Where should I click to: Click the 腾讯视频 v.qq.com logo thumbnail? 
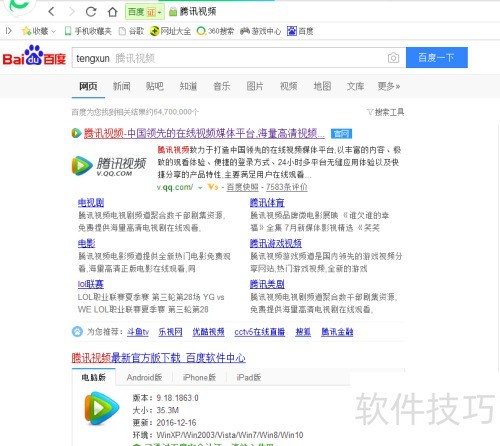coord(109,166)
